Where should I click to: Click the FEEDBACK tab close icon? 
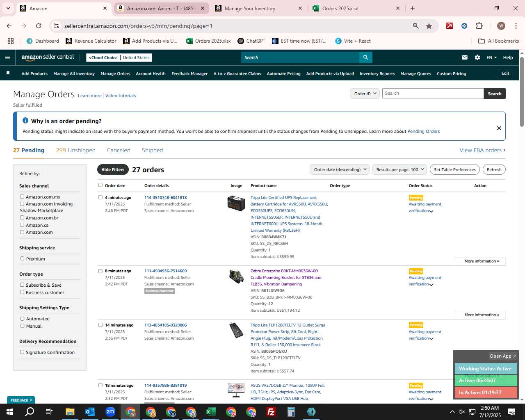[31, 400]
